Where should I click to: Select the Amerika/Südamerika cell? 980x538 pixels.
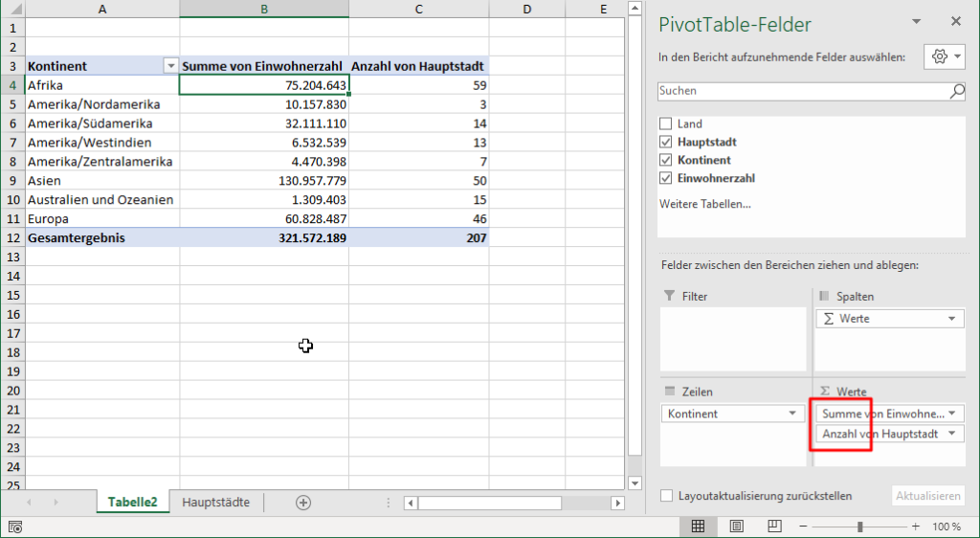(x=102, y=123)
